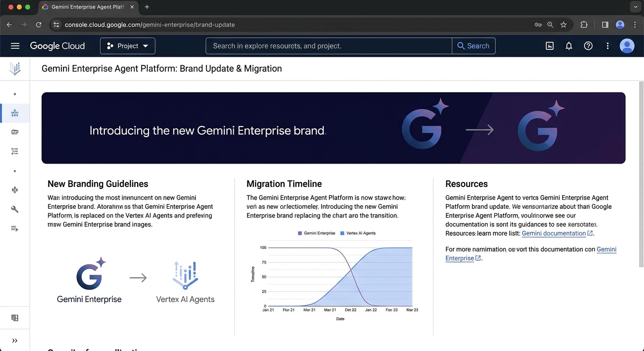Open the Gemini Enterprise resources link
Screen dimensions: 644x351
coord(531,254)
